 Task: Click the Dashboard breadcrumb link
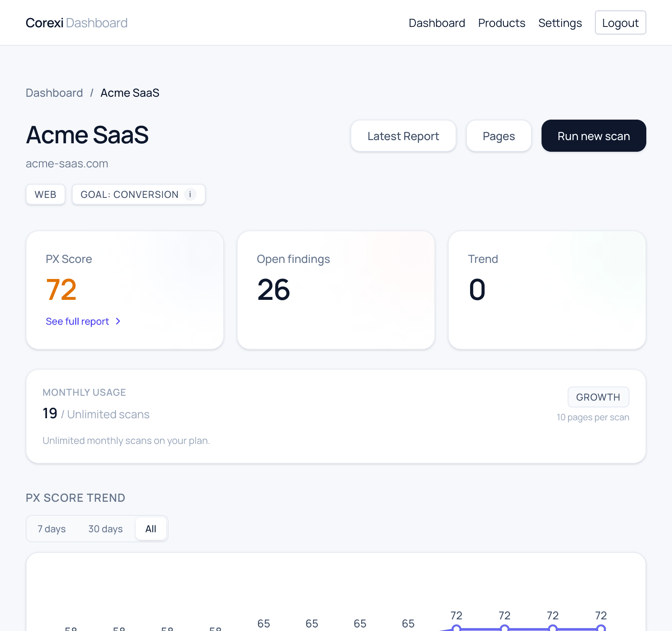point(54,93)
